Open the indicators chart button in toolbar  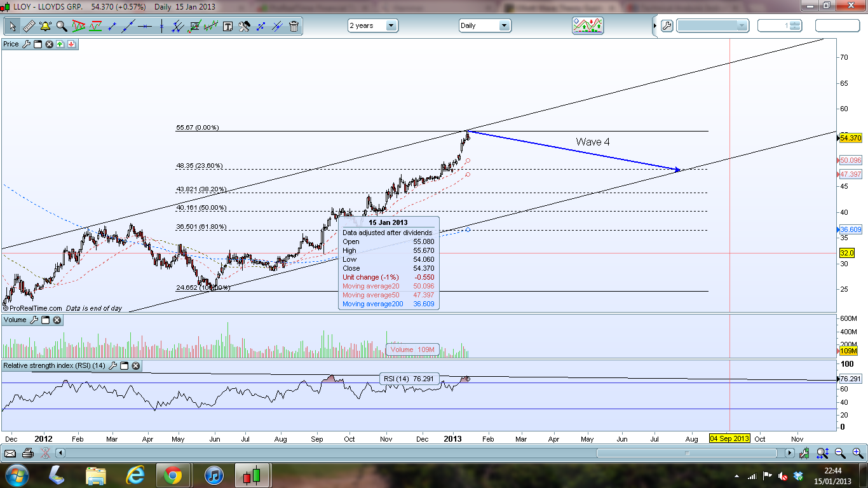(x=587, y=25)
